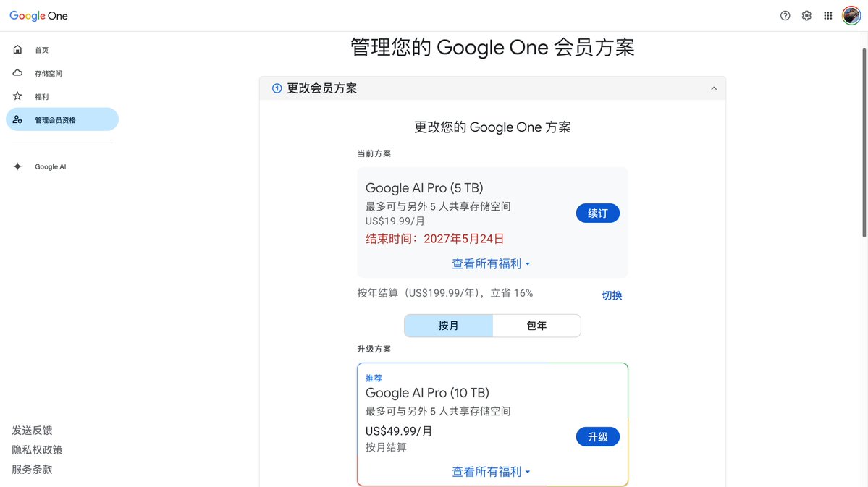Click the 切换 link for annual billing
Image resolution: width=868 pixels, height=487 pixels.
(x=612, y=295)
